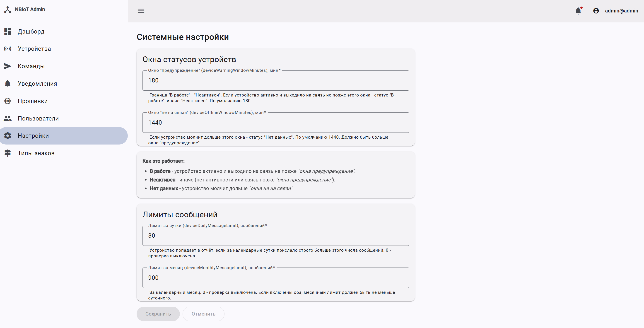This screenshot has width=644, height=328.
Task: Open the notifications bell in header
Action: 578,11
